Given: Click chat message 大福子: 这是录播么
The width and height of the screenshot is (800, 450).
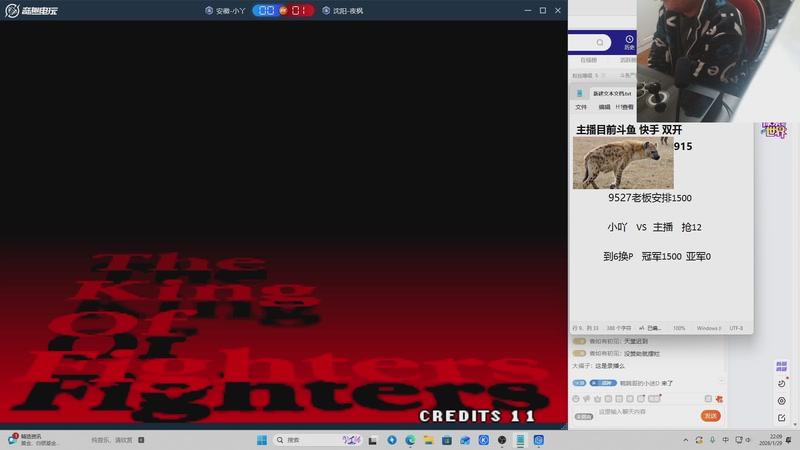Looking at the screenshot, I should (x=598, y=366).
